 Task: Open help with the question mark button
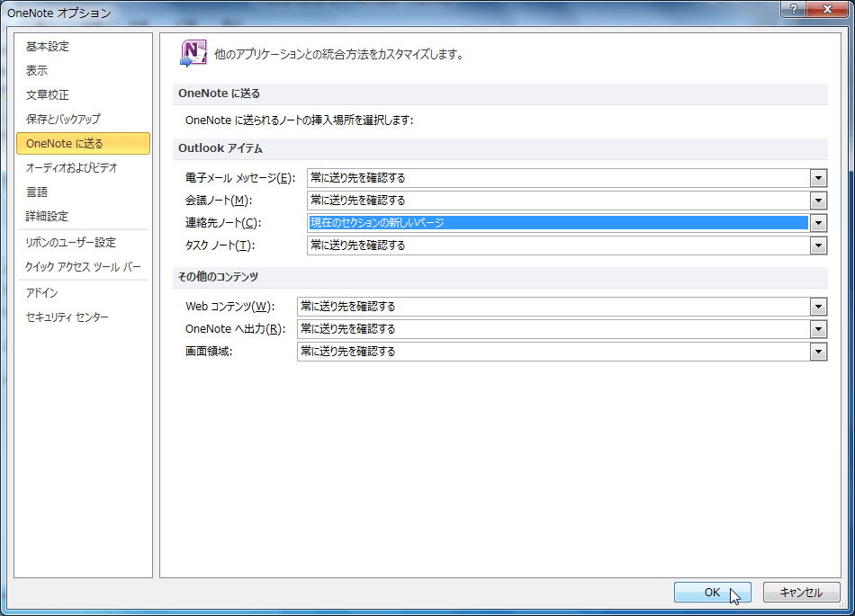coord(794,9)
